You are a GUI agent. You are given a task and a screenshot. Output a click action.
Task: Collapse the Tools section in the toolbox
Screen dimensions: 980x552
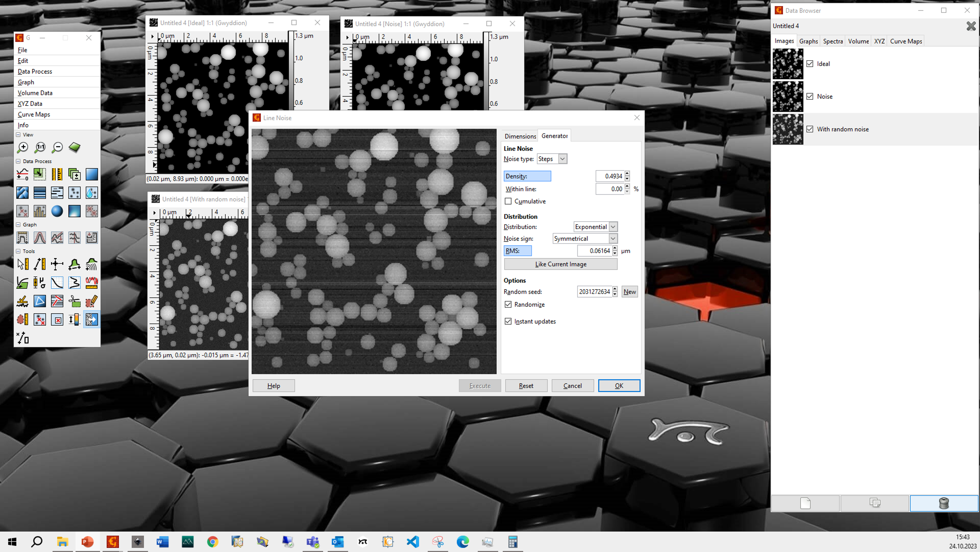19,251
